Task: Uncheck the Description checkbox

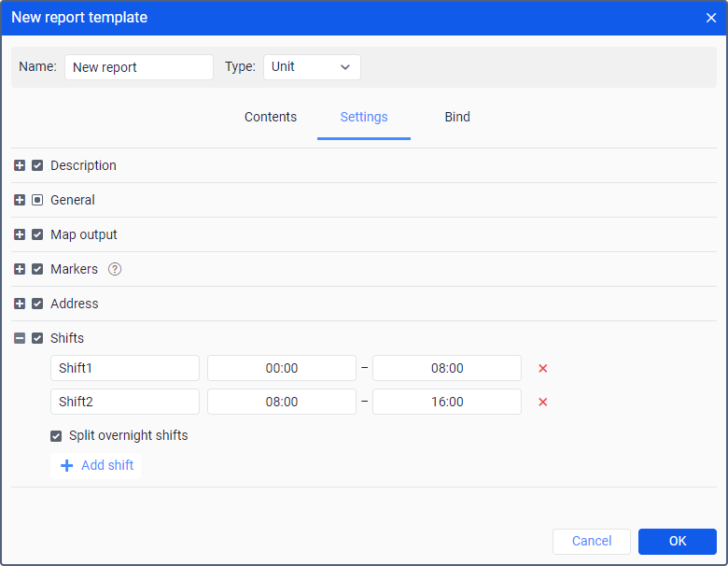Action: click(x=37, y=165)
